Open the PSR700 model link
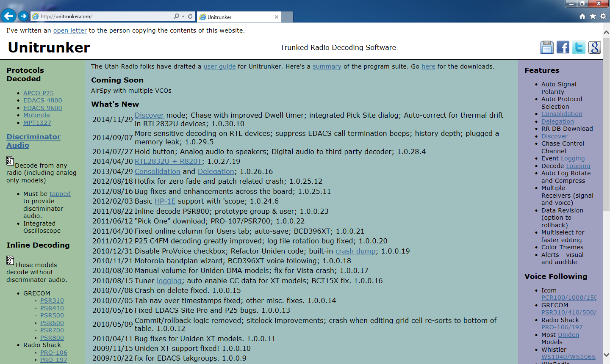The width and height of the screenshot is (610, 364). (52, 330)
